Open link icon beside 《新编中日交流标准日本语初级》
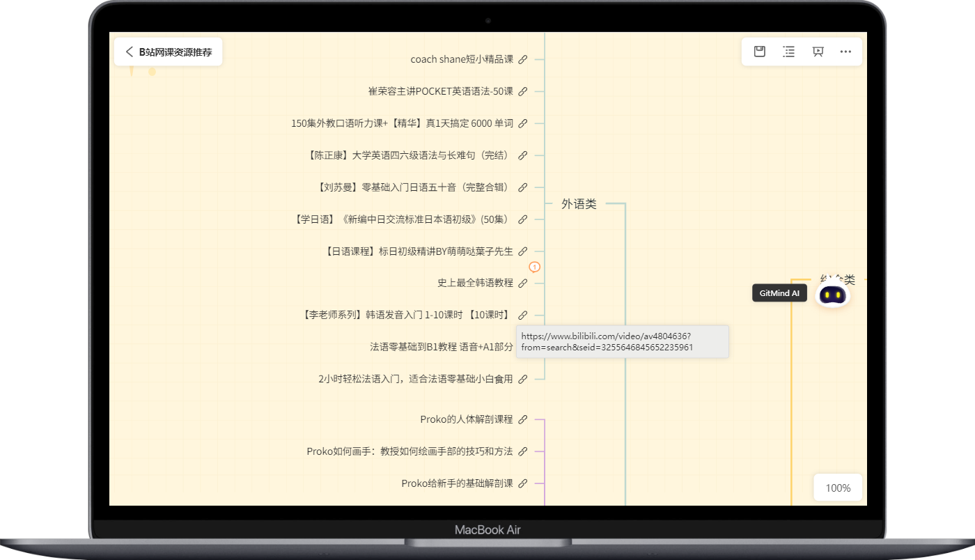The image size is (975, 560). point(523,219)
